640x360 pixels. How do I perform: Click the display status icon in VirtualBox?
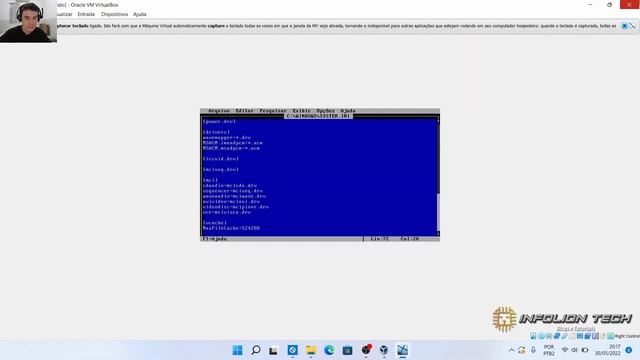580,336
